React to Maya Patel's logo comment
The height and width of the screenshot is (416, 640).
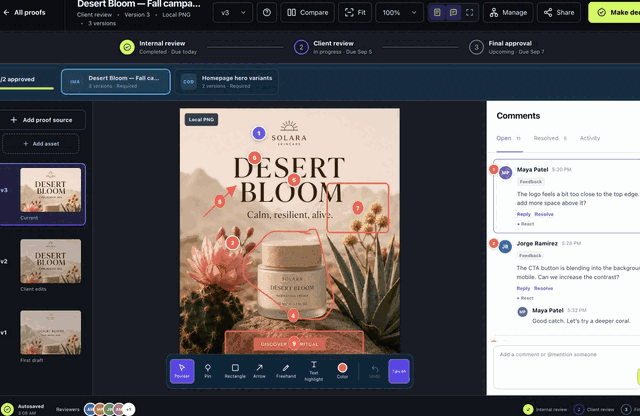[x=526, y=224]
